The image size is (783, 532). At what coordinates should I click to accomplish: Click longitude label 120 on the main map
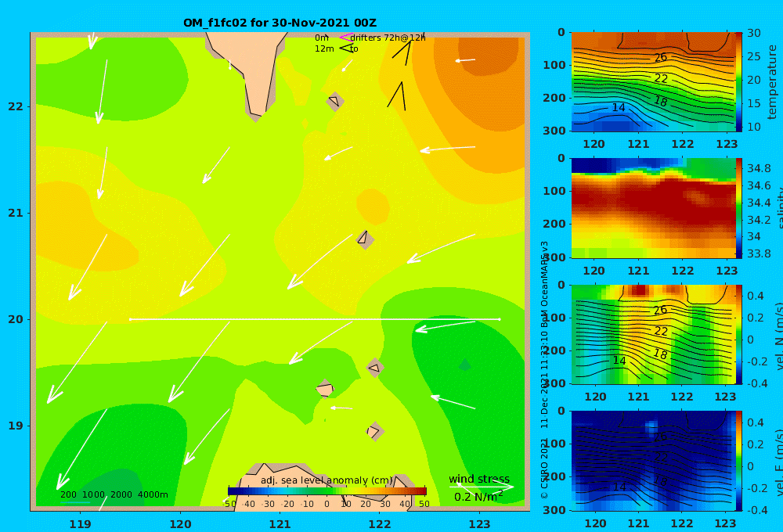(180, 524)
